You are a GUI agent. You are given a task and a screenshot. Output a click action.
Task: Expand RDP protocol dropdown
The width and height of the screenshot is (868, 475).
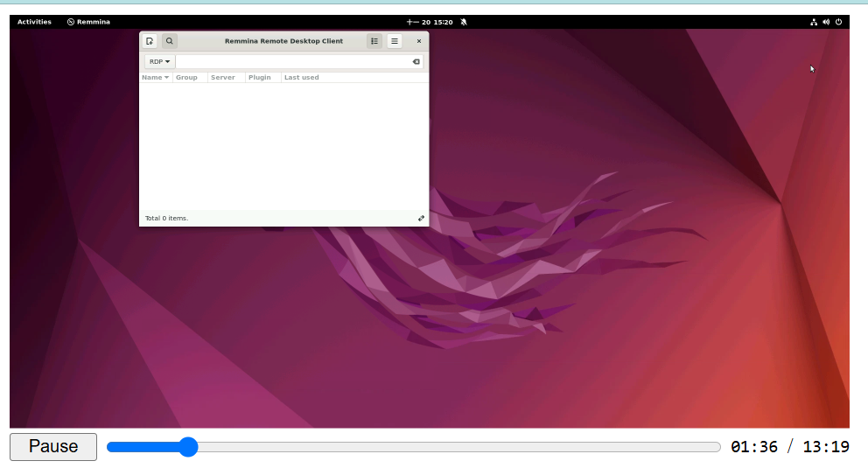click(x=159, y=61)
